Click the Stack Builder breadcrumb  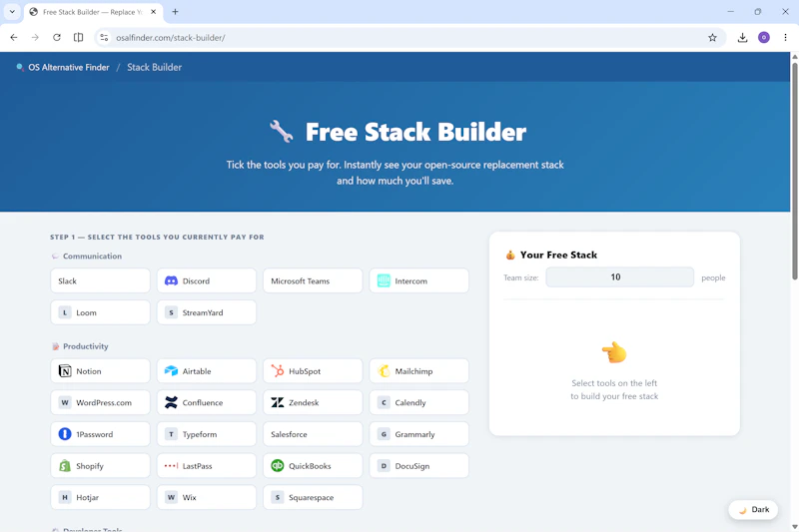pos(154,67)
